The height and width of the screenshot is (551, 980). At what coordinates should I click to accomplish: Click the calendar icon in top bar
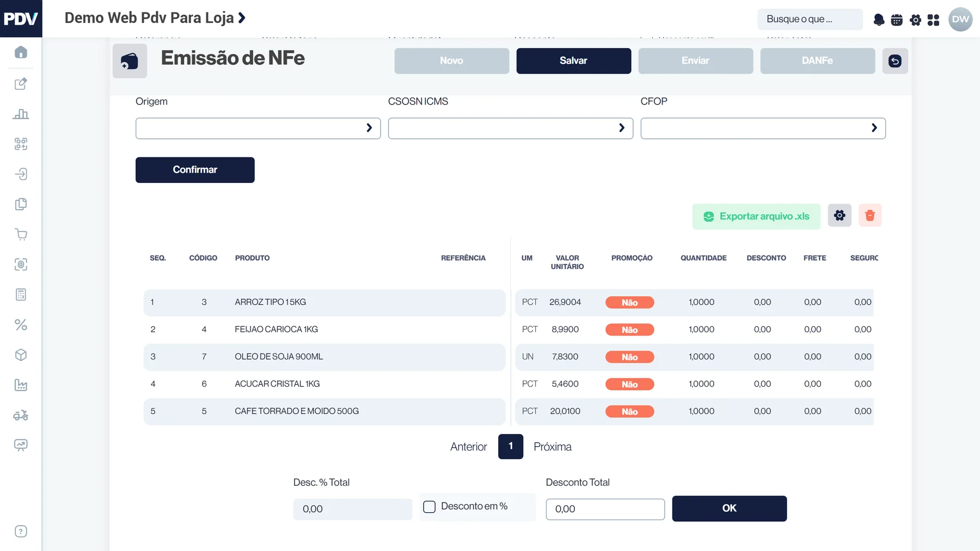pyautogui.click(x=897, y=20)
